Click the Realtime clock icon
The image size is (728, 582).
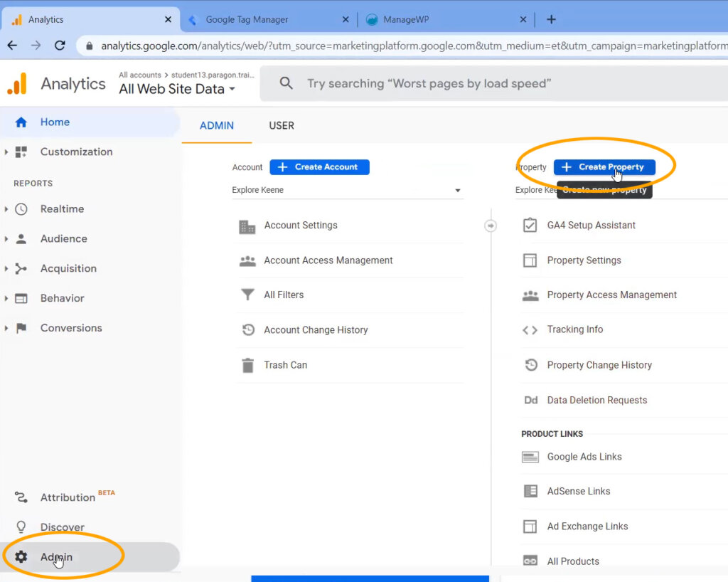(21, 209)
